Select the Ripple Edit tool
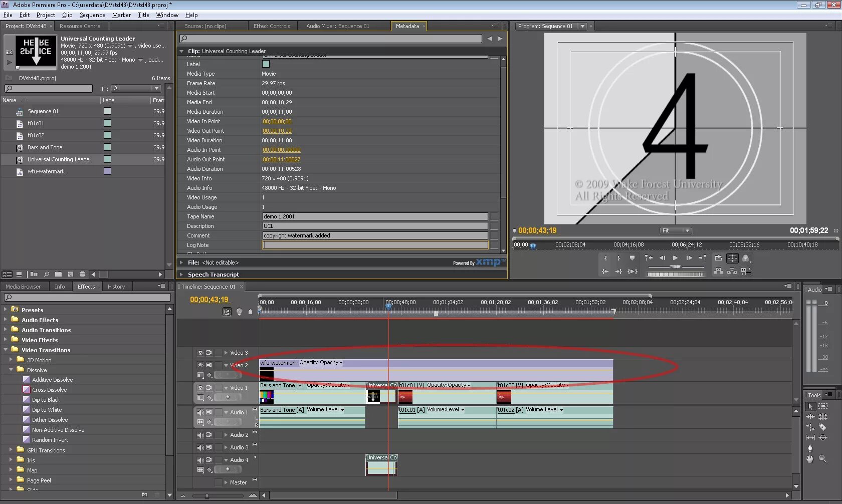The height and width of the screenshot is (504, 842). click(810, 417)
